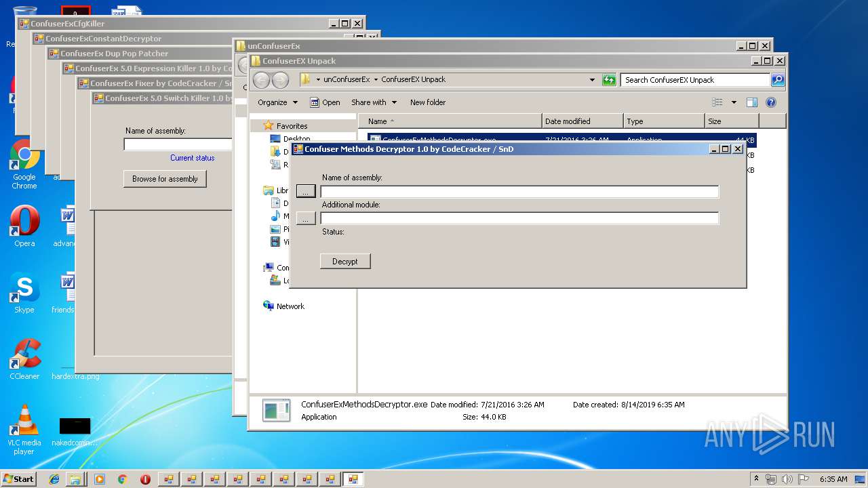The width and height of the screenshot is (868, 488).
Task: Open Opera desktop shortcut
Action: pyautogui.click(x=24, y=227)
